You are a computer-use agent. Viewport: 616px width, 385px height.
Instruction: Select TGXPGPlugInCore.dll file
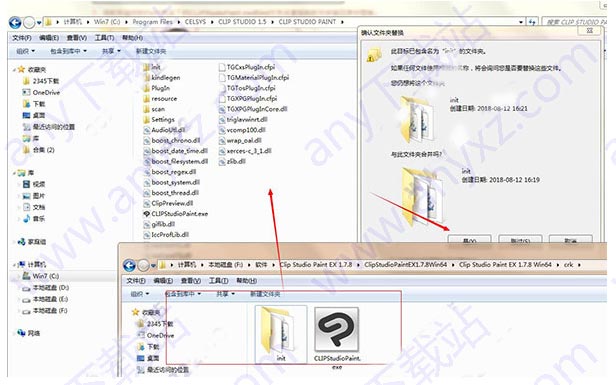(253, 109)
